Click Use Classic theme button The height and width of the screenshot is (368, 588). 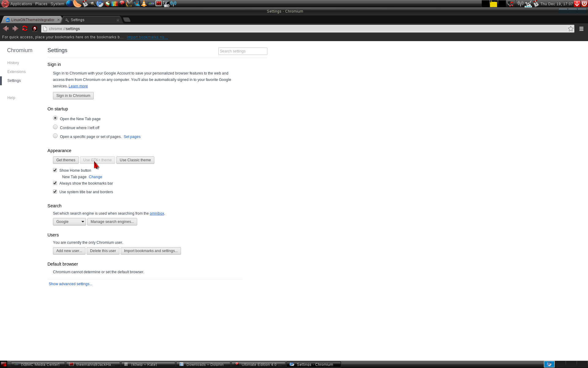135,160
